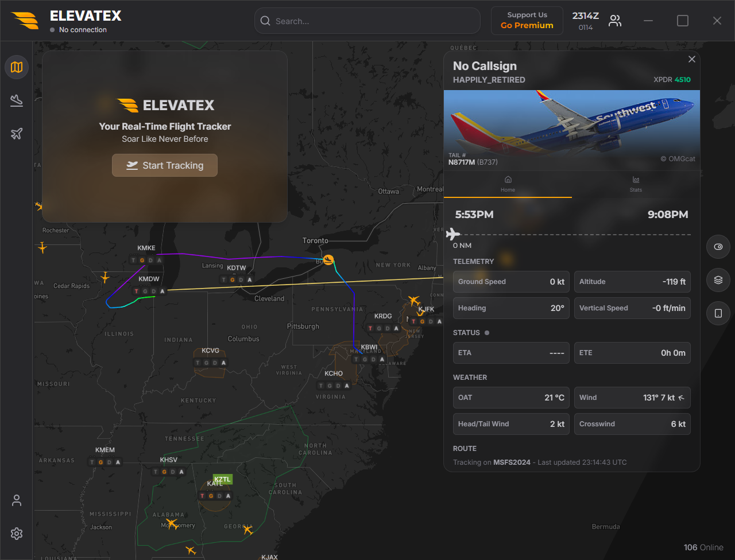Image resolution: width=735 pixels, height=560 pixels.
Task: Click the KMKE Ground badge
Action: 142,260
